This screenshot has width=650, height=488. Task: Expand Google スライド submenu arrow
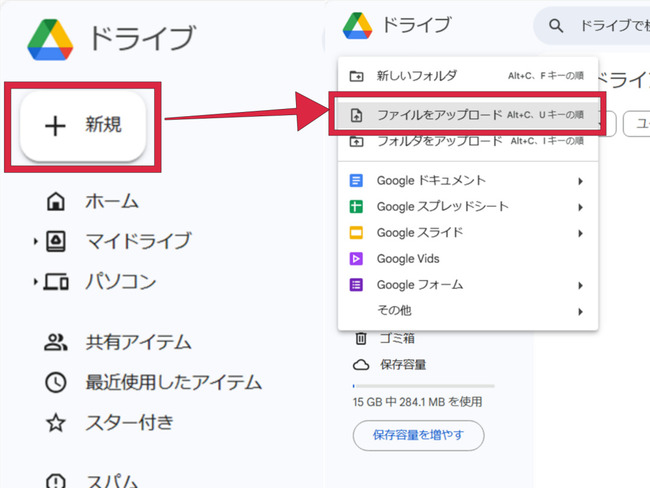pos(581,233)
